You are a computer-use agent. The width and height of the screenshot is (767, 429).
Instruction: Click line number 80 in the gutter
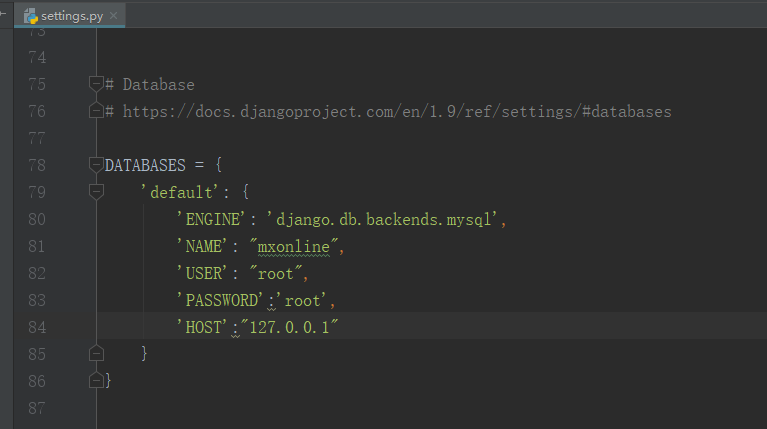tap(37, 219)
